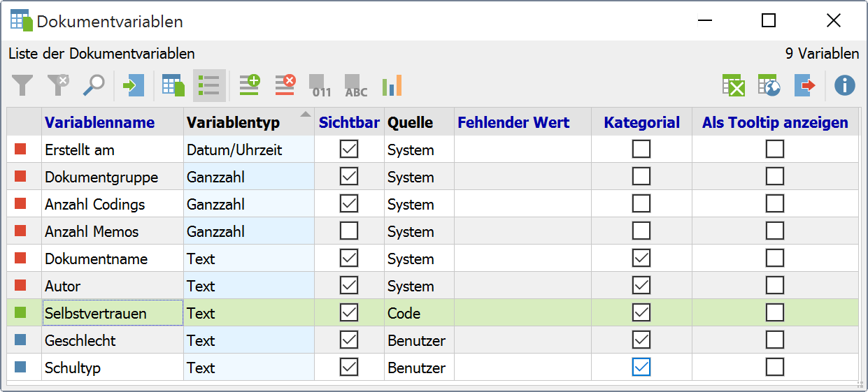
Task: Enable Sichtbar for Anzahl Memos
Action: click(x=349, y=231)
